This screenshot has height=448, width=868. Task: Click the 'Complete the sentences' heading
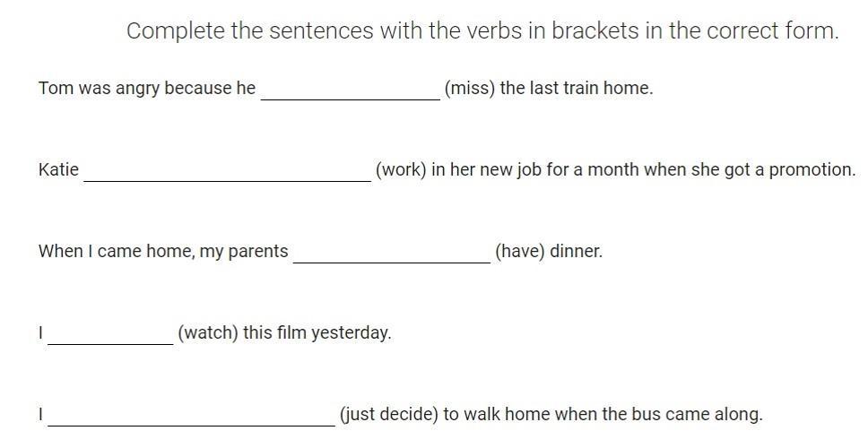482,30
